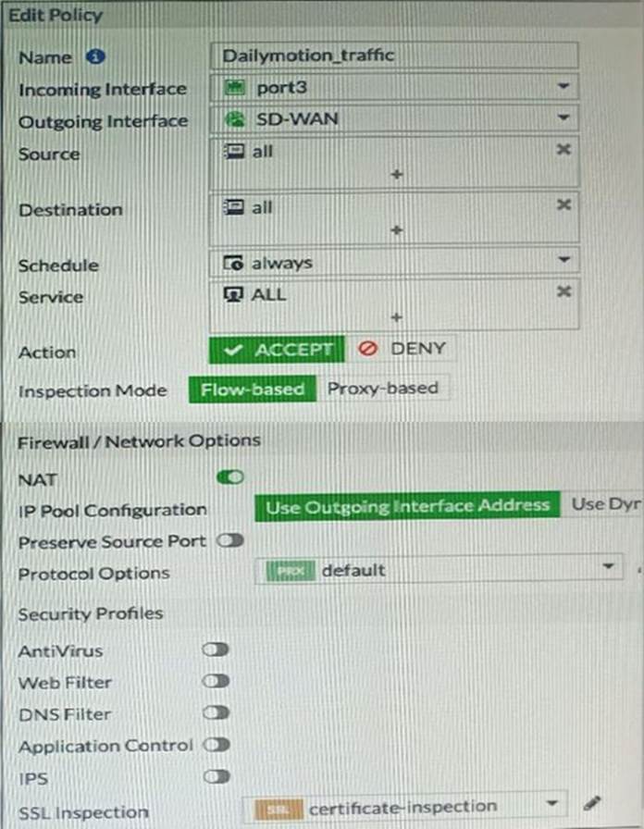Enable the Preserve Source Port toggle
Image resolution: width=644 pixels, height=829 pixels.
(x=230, y=540)
